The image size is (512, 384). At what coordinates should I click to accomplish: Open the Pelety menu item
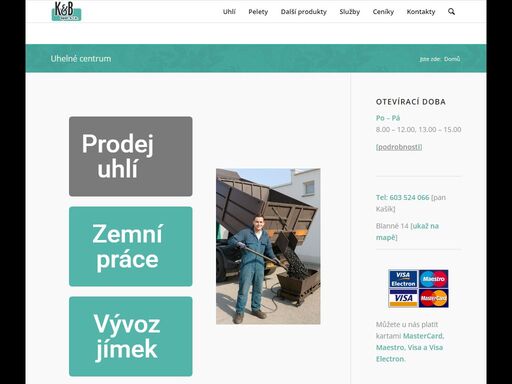coord(258,12)
